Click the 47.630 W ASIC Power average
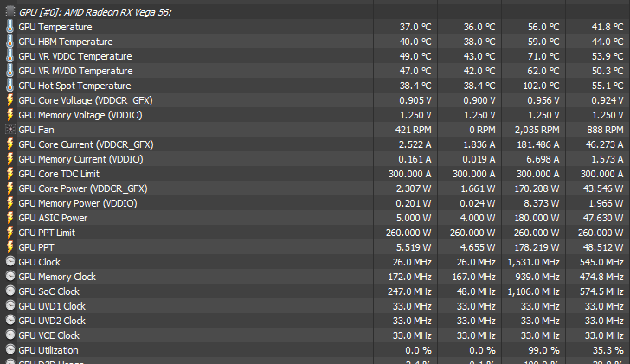 coord(603,218)
